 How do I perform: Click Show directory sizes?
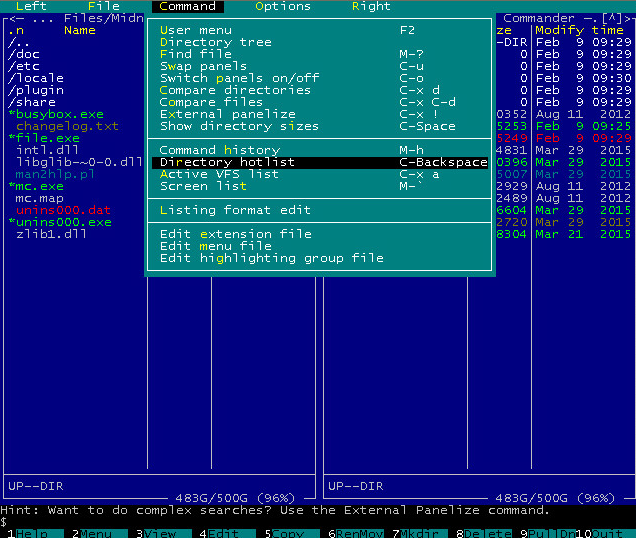click(239, 126)
